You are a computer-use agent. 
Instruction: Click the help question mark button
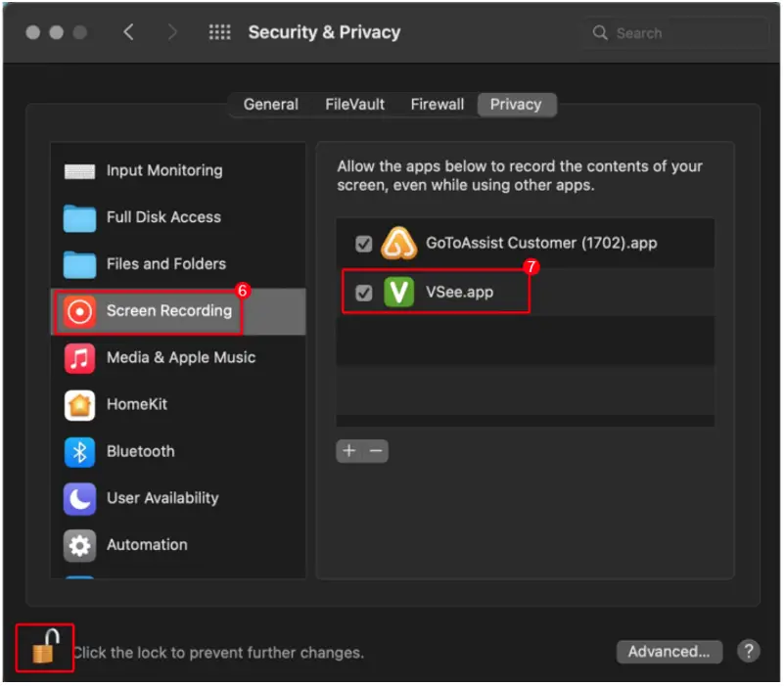(749, 652)
